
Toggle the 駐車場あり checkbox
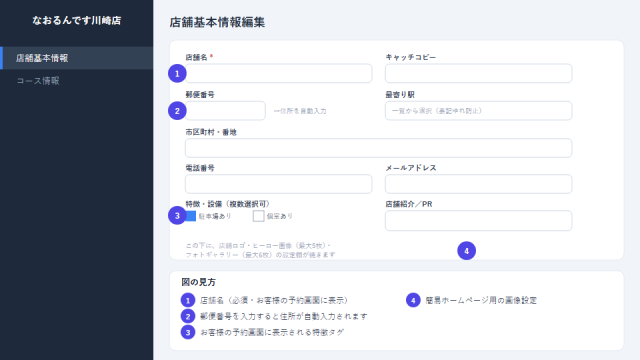(x=191, y=216)
